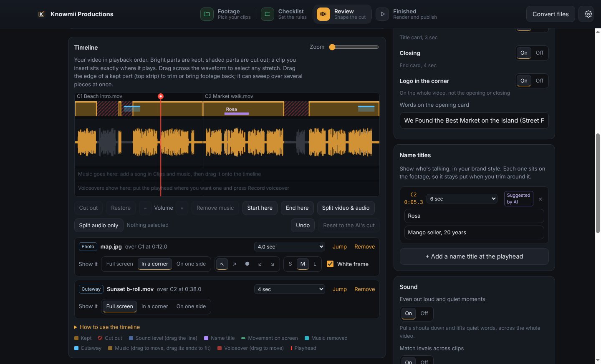Click the Convert files button

coord(550,14)
